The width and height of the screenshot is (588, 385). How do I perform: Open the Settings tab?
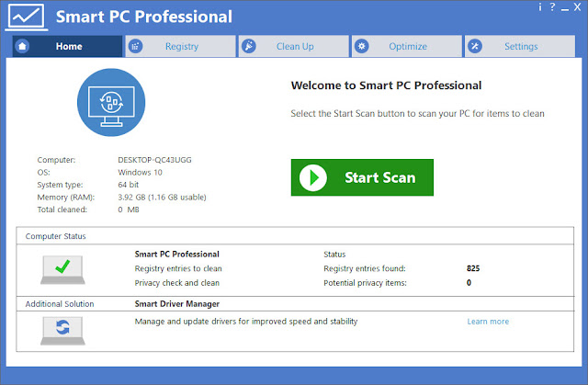coord(520,46)
